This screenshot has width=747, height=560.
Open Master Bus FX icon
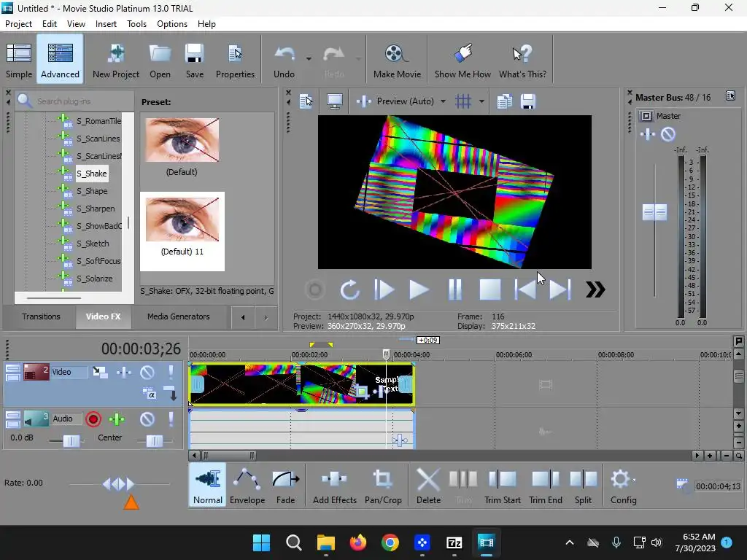coord(647,134)
